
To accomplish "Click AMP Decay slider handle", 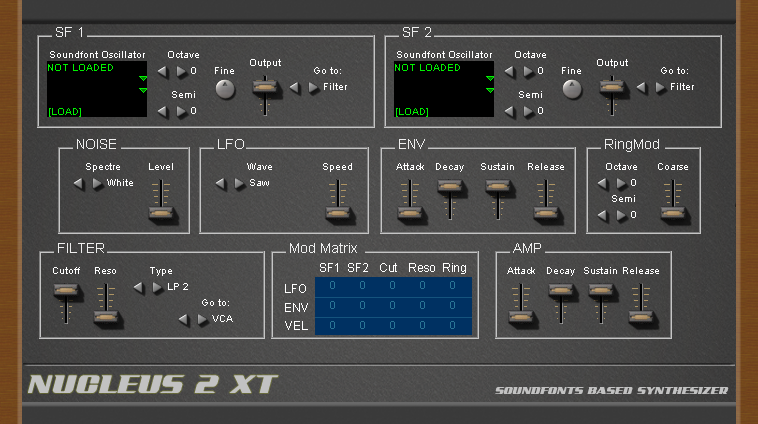I will 561,290.
